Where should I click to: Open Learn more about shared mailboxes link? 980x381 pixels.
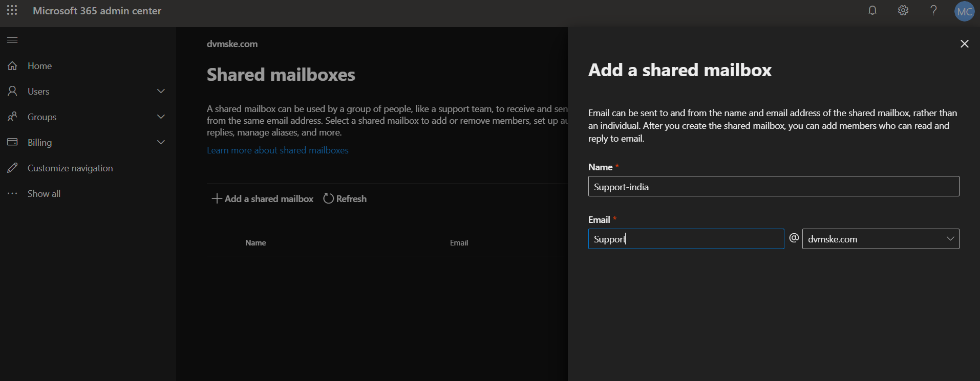[x=278, y=150]
